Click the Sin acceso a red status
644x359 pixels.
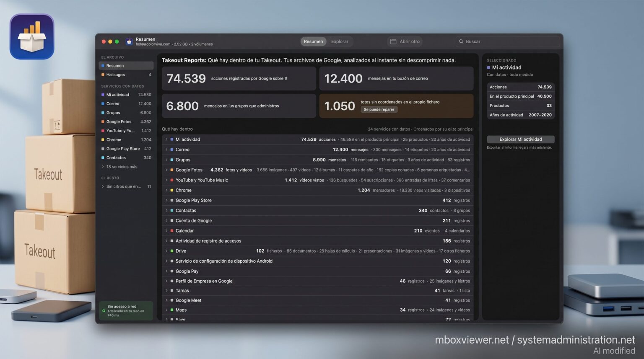[126, 310]
